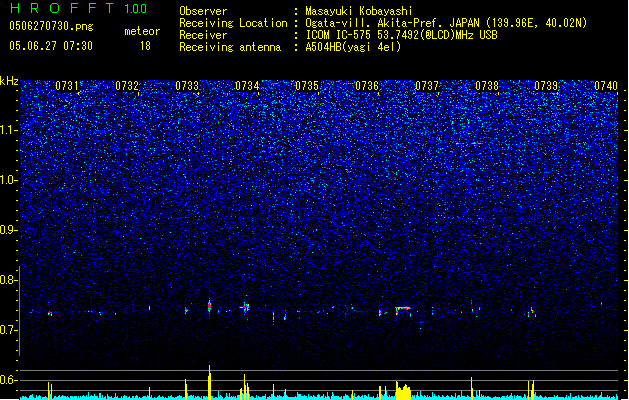Click the 0.8 kHz axis label
Screen dimensions: 629x400
9,280
